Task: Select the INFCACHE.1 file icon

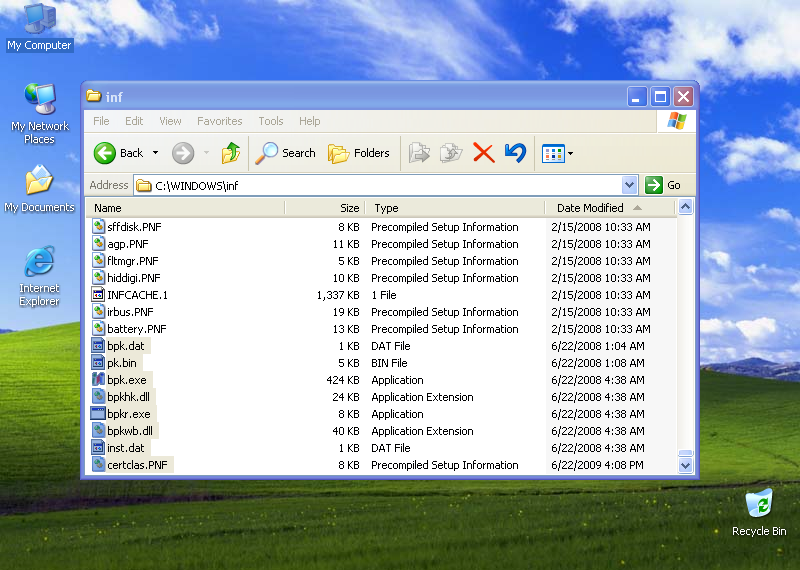Action: [98, 295]
